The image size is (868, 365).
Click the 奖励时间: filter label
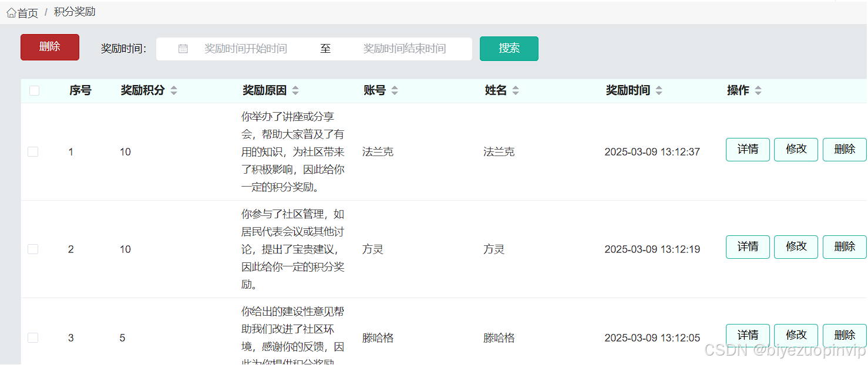click(x=123, y=49)
